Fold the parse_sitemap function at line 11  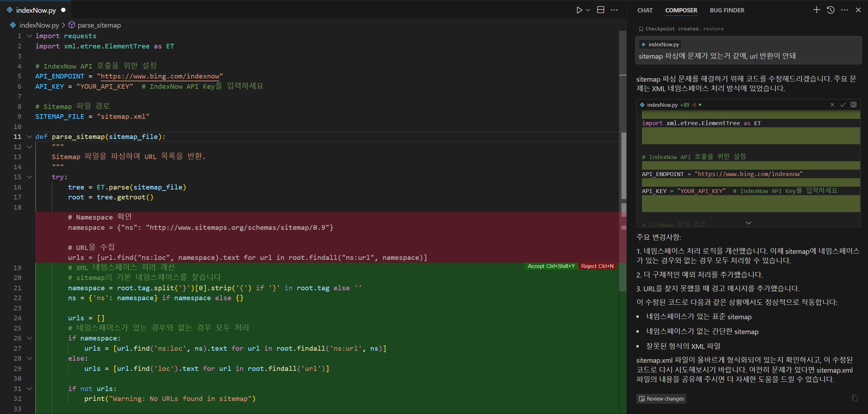pyautogui.click(x=30, y=136)
